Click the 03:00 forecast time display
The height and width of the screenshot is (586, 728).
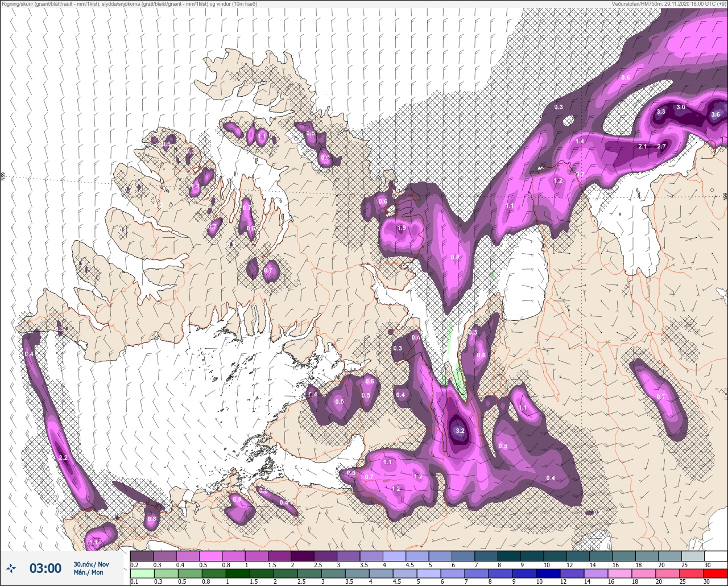45,568
